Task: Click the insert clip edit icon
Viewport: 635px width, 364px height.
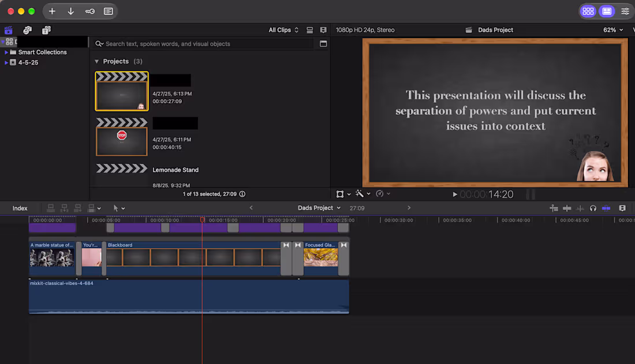Action: click(64, 208)
